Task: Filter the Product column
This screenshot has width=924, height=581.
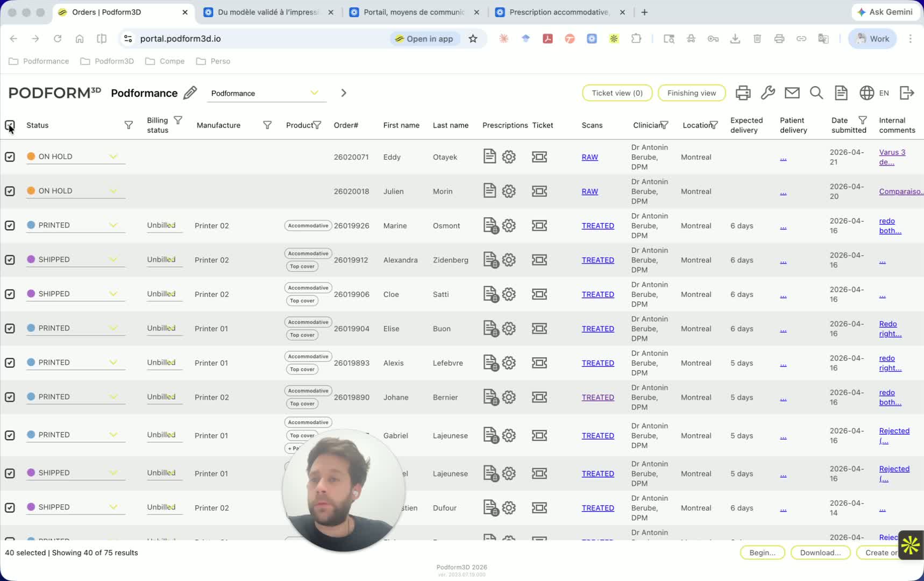Action: (317, 125)
